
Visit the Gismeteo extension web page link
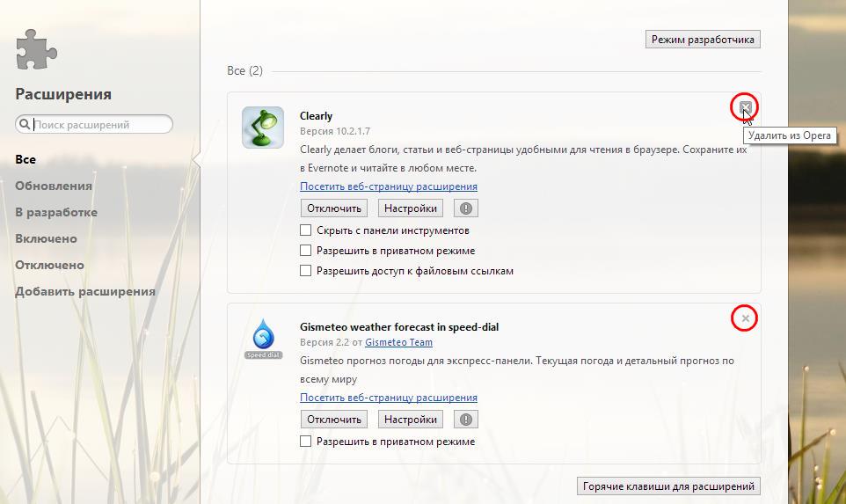coord(389,398)
